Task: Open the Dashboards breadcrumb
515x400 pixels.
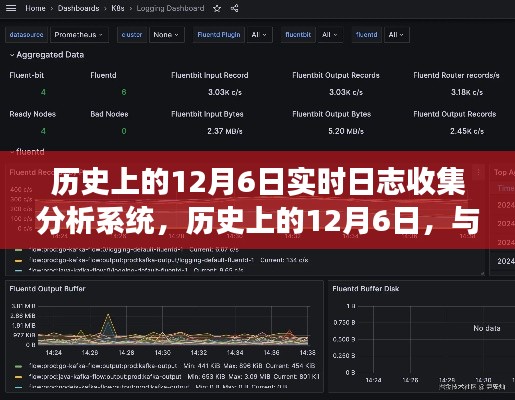Action: coord(79,8)
